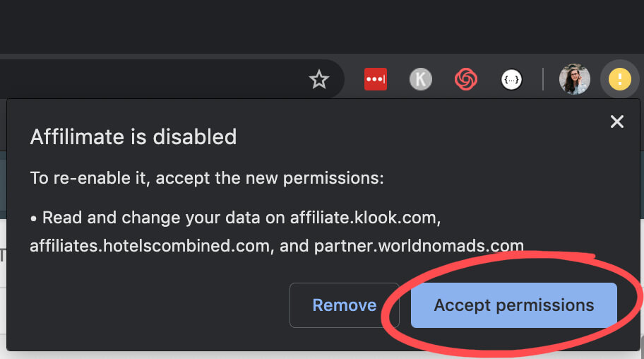Click the divider beside the profile avatar
This screenshot has height=359, width=644.
pyautogui.click(x=543, y=79)
